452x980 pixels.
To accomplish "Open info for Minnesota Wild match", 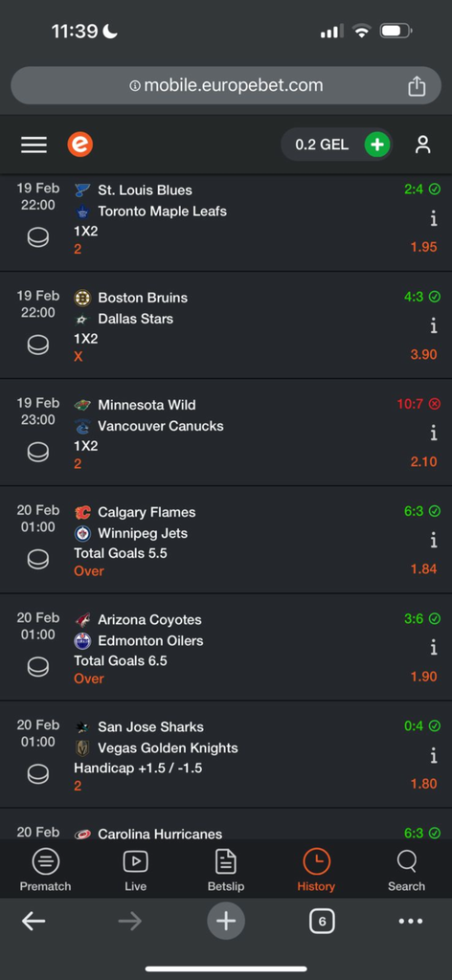I will click(433, 434).
